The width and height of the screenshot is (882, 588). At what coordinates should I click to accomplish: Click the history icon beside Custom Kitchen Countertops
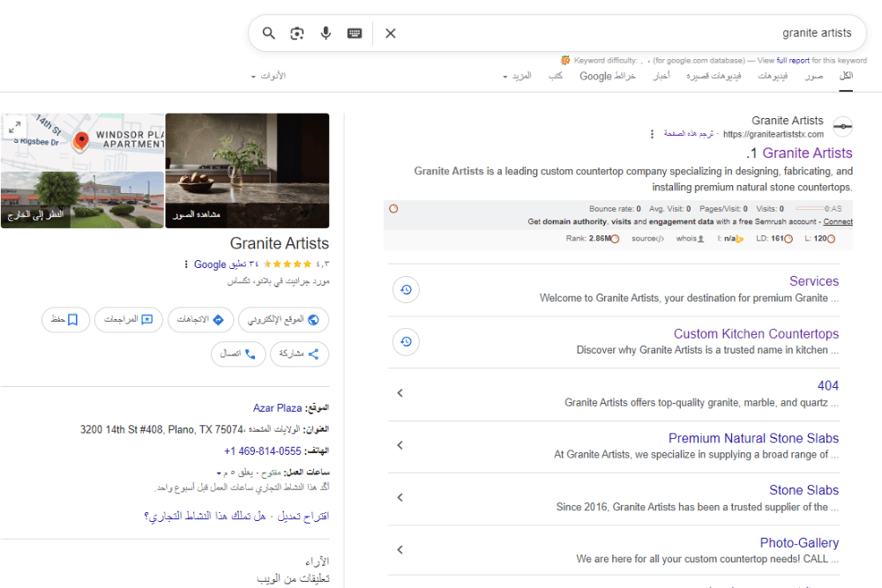tap(406, 342)
